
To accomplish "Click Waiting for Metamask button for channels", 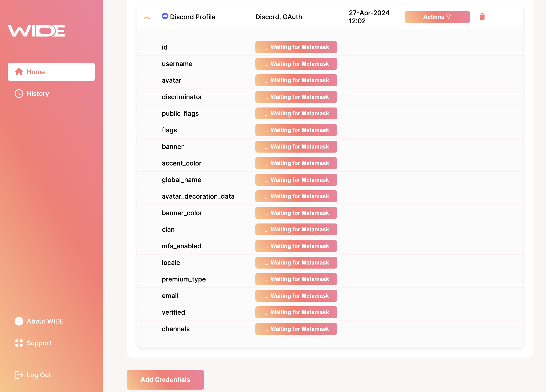I will [x=296, y=329].
